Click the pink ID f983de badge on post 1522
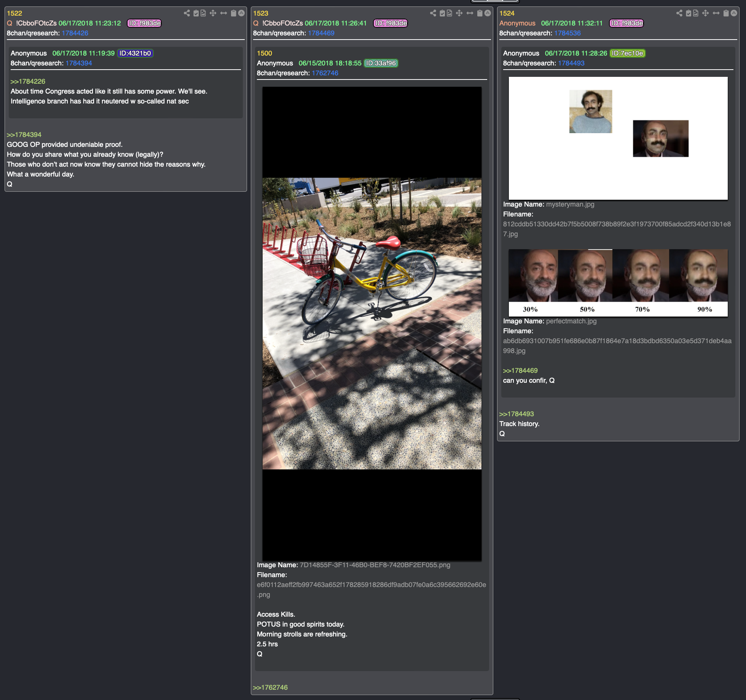This screenshot has height=700, width=746. coord(144,23)
